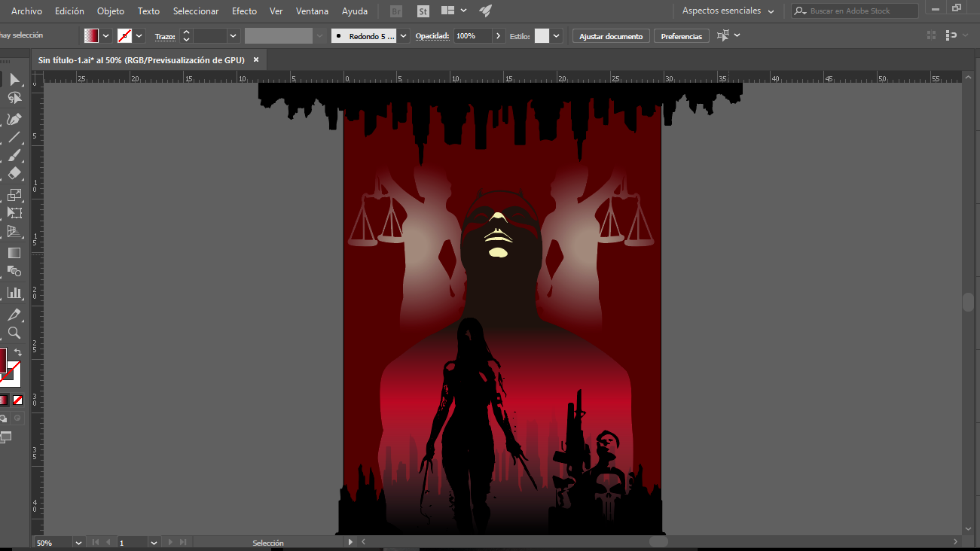Open the Aspectos esenciales workspace dropdown
Viewport: 980px width, 551px height.
(728, 11)
